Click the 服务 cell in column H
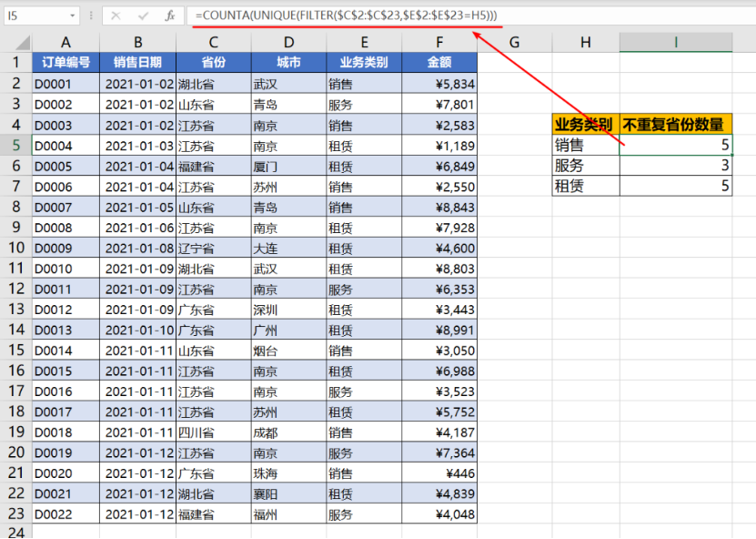Image resolution: width=756 pixels, height=539 pixels. (585, 166)
